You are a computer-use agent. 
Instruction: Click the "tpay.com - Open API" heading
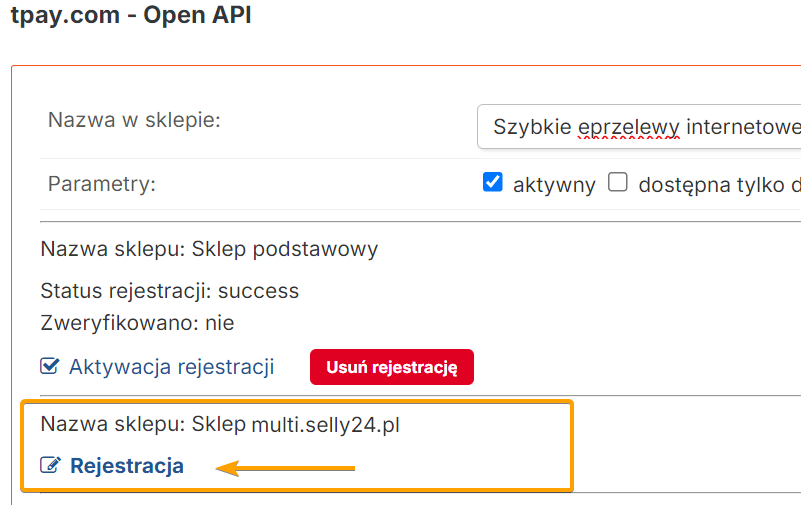131,17
